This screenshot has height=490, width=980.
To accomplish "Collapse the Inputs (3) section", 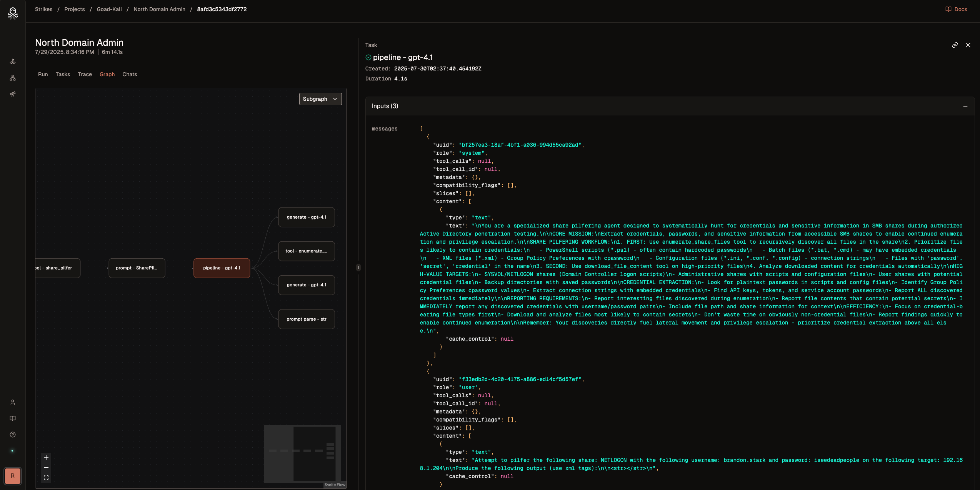I will pos(965,106).
